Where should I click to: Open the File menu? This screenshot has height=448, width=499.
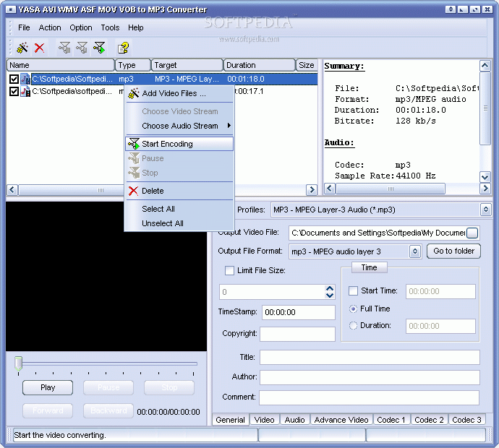pyautogui.click(x=24, y=27)
